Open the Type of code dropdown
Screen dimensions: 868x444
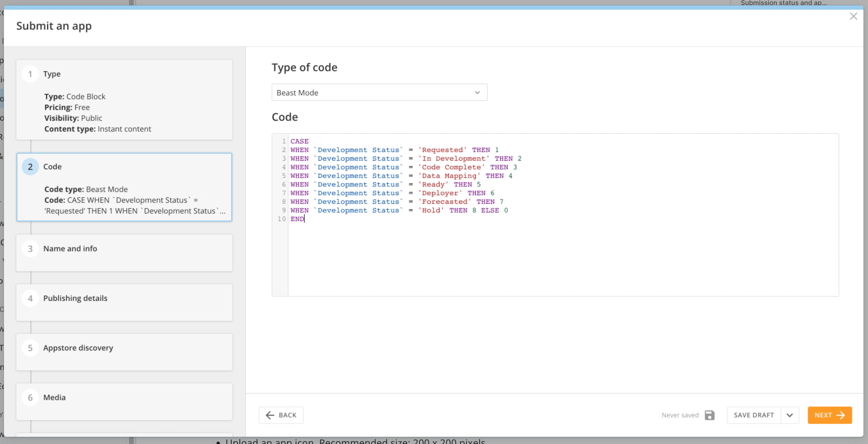point(379,93)
